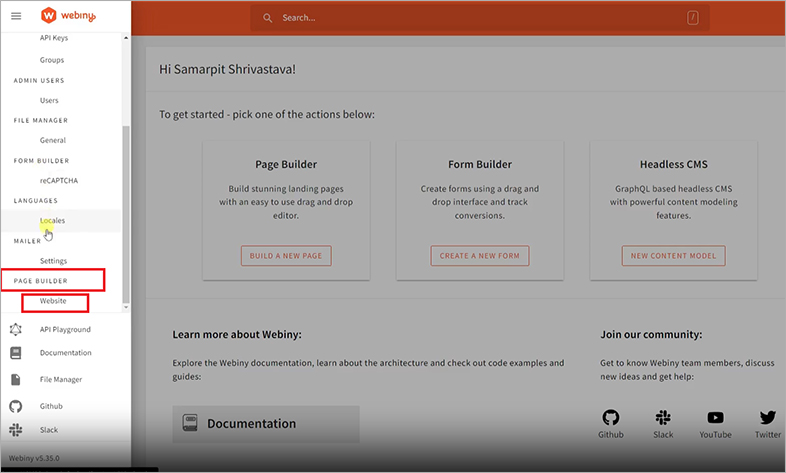Open the API Playground link
The image size is (786, 473).
point(65,329)
